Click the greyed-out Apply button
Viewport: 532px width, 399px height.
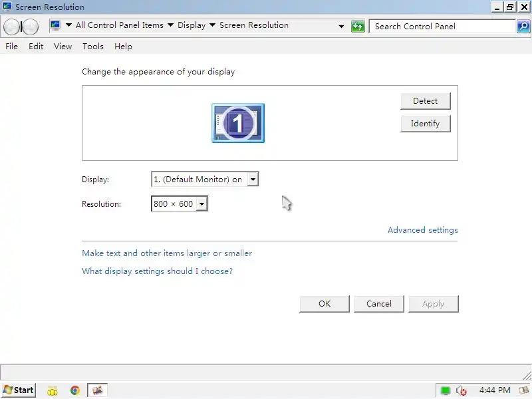coord(434,304)
